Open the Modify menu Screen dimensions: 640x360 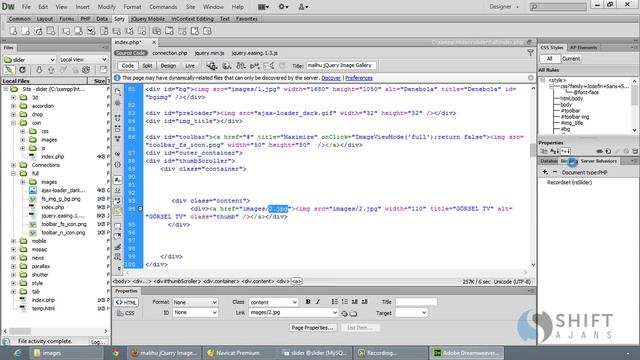tap(107, 7)
